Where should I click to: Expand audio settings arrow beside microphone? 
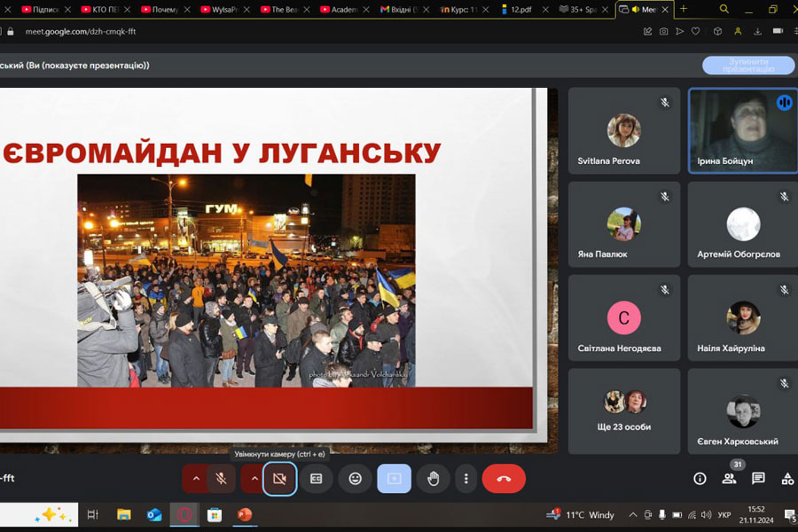pos(196,479)
